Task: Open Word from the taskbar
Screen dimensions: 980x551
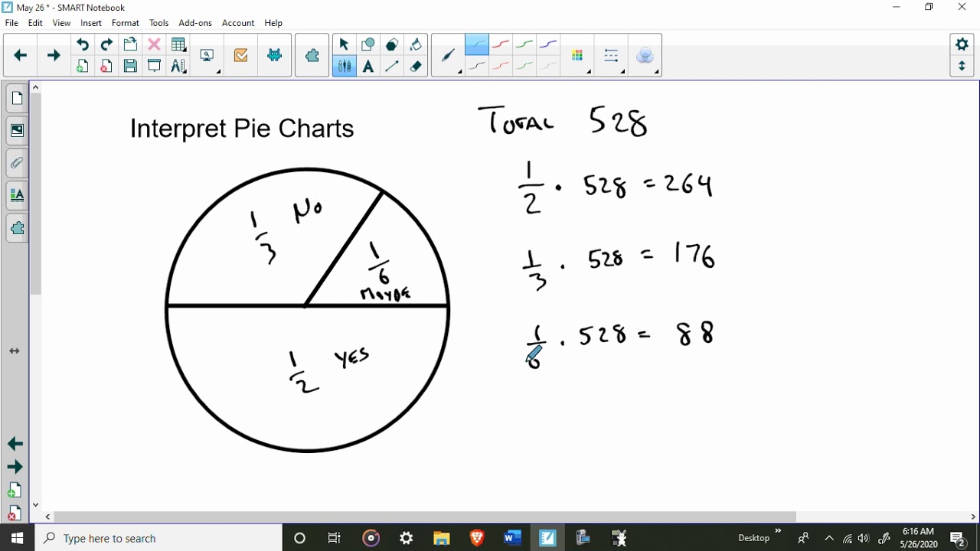Action: click(512, 538)
